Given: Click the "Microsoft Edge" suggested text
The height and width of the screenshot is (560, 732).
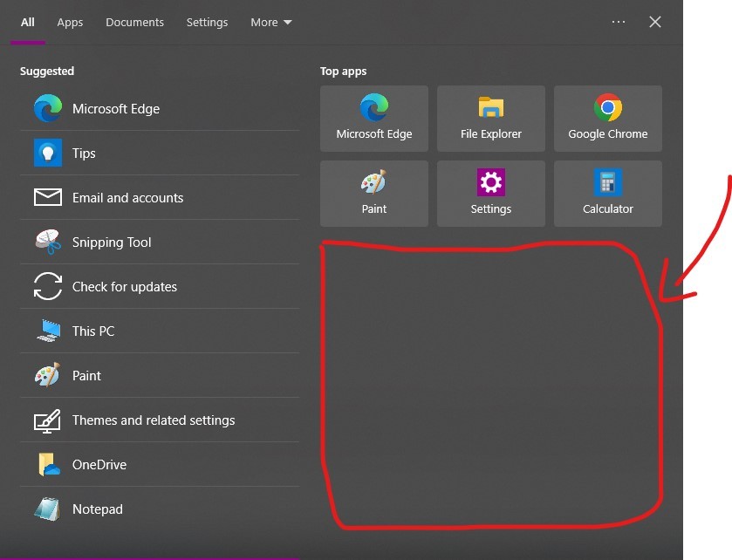Looking at the screenshot, I should click(x=116, y=109).
